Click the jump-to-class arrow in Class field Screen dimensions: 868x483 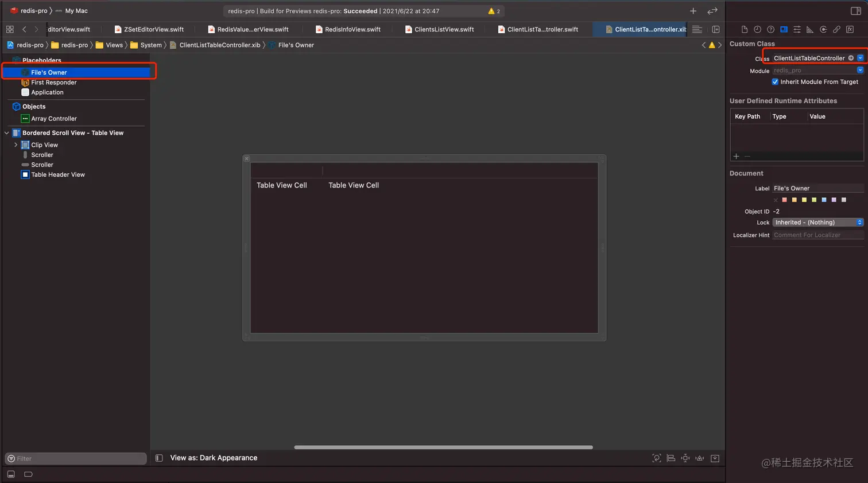851,58
